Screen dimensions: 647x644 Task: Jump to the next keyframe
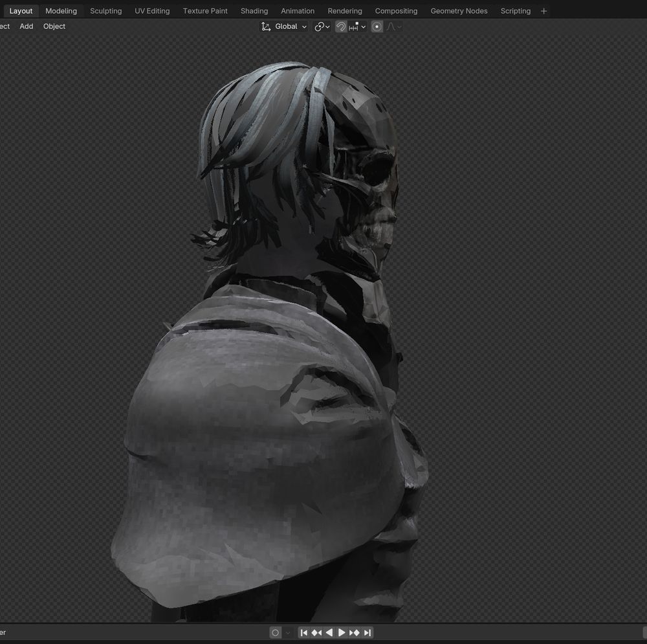(x=355, y=632)
